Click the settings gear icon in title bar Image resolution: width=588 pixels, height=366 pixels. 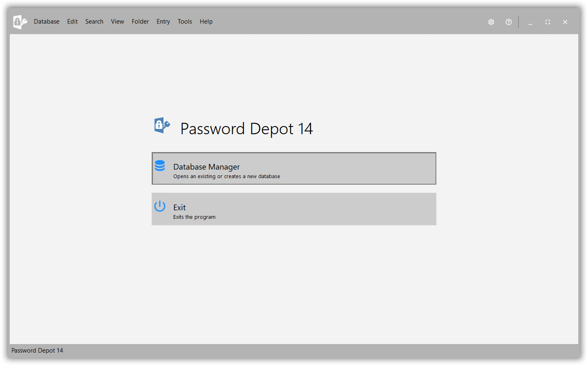[491, 22]
